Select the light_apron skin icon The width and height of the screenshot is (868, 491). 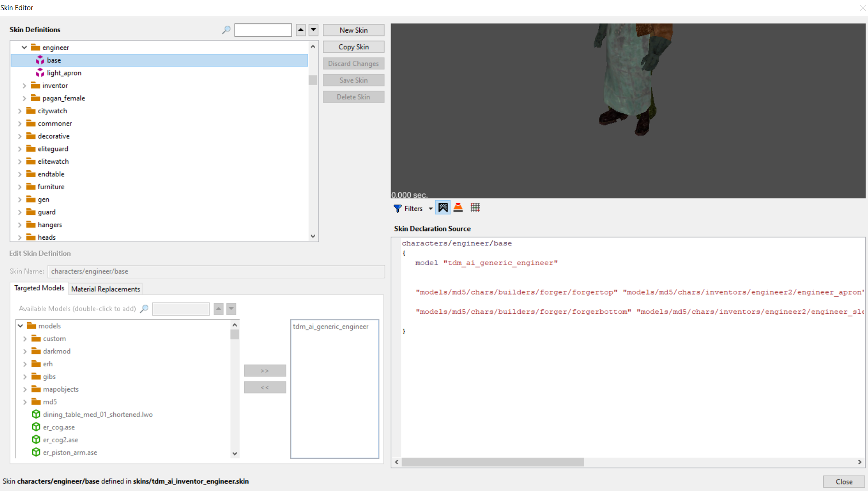[x=40, y=73]
